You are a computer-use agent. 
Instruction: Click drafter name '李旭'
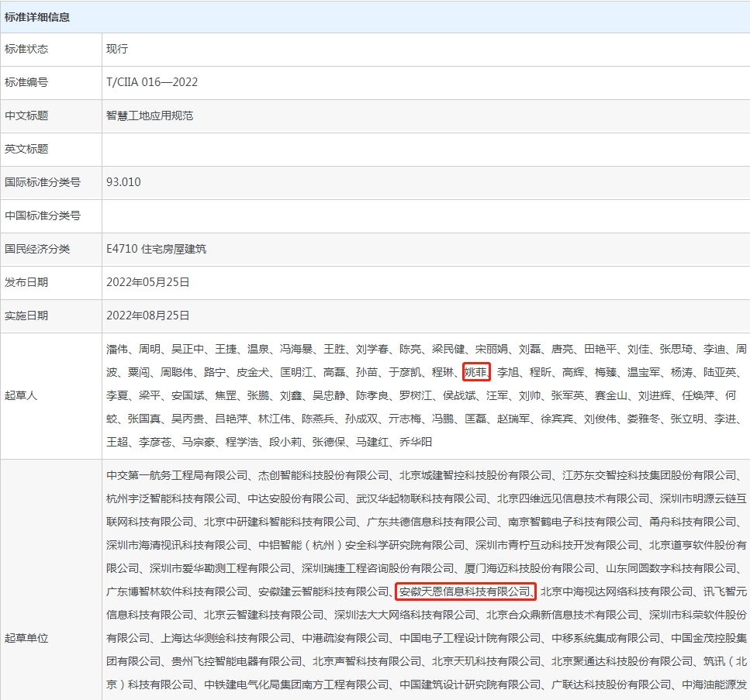(508, 372)
